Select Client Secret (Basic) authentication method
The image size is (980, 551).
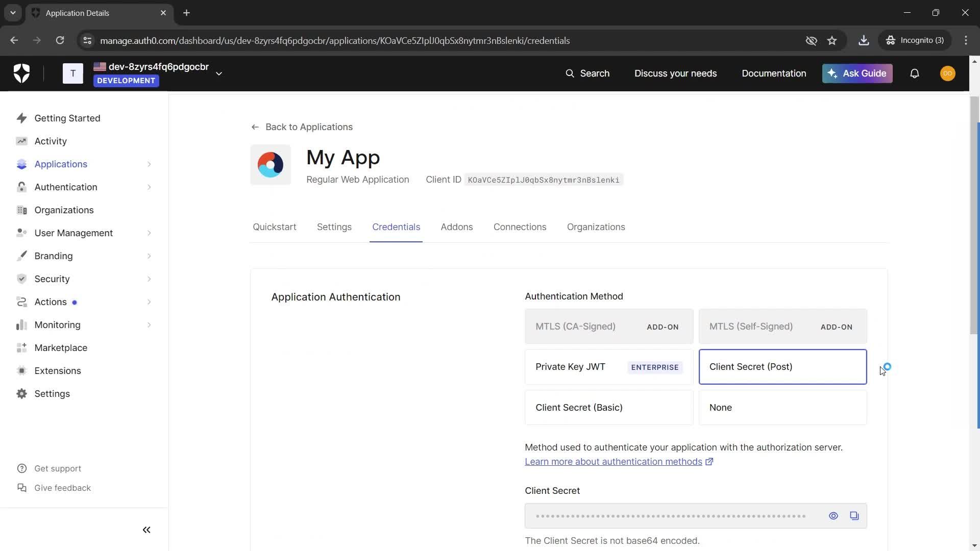tap(608, 408)
